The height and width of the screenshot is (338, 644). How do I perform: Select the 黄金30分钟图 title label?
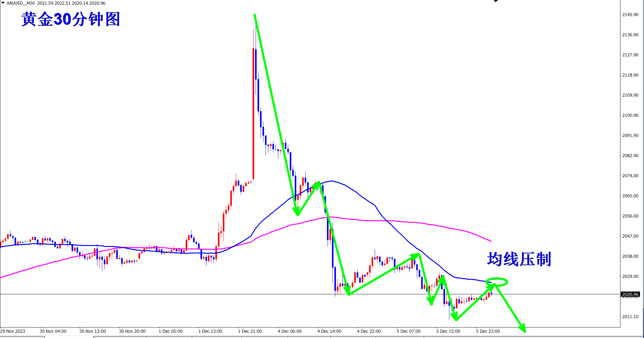[x=71, y=19]
